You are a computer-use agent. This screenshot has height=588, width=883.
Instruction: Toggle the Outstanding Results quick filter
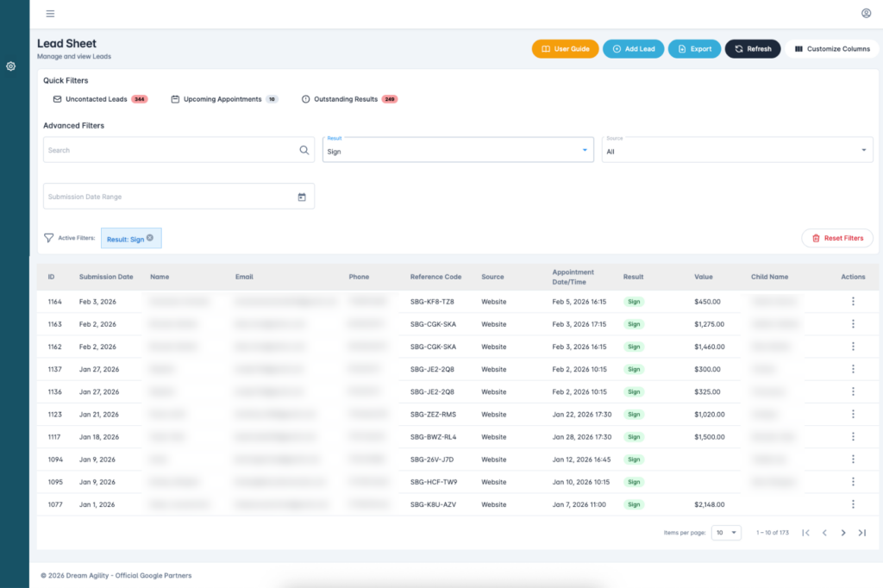(349, 99)
